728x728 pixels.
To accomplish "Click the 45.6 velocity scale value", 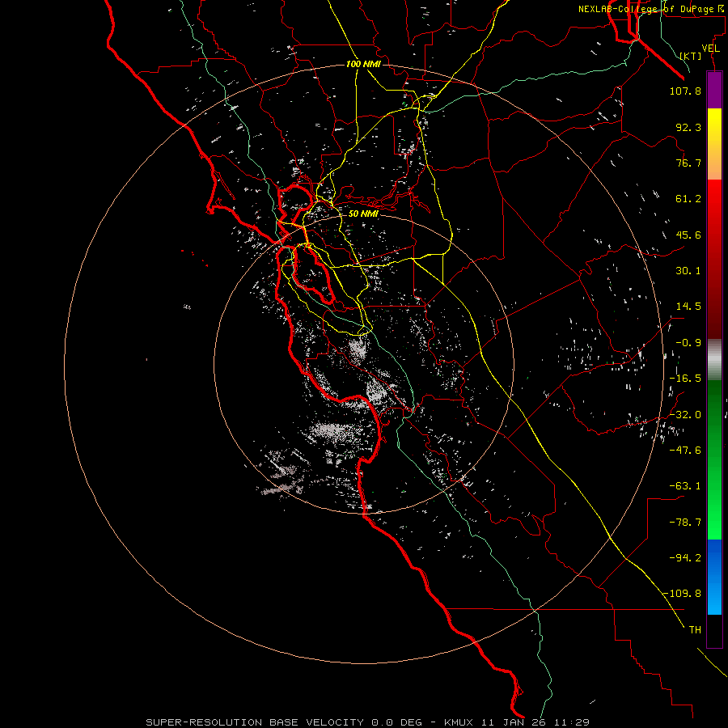I will pos(688,235).
